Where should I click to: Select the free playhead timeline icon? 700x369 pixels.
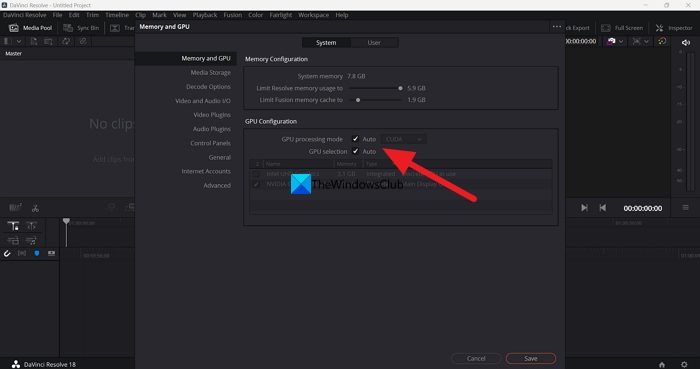click(x=31, y=226)
